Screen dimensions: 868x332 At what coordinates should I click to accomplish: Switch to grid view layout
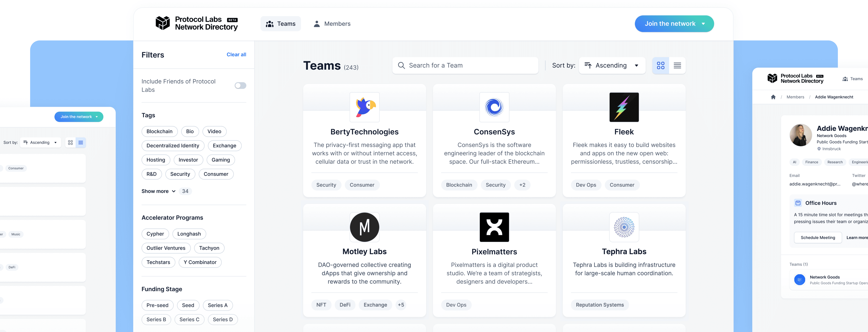click(x=660, y=65)
